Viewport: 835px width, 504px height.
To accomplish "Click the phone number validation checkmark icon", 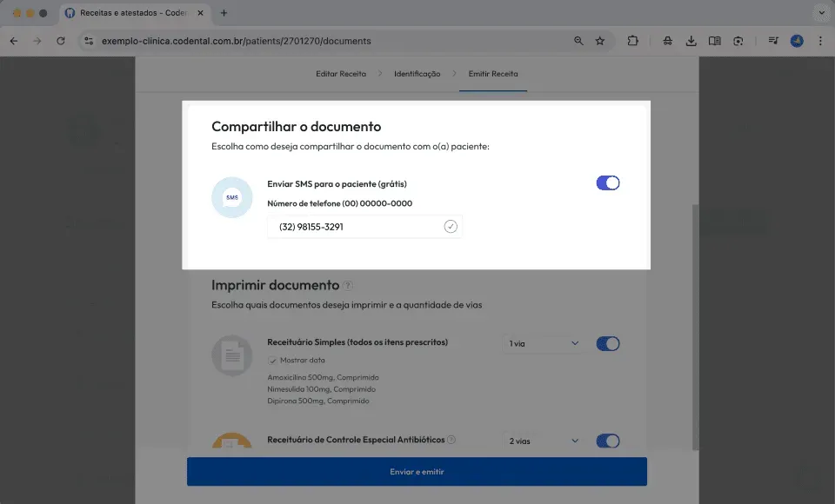I will click(x=451, y=227).
